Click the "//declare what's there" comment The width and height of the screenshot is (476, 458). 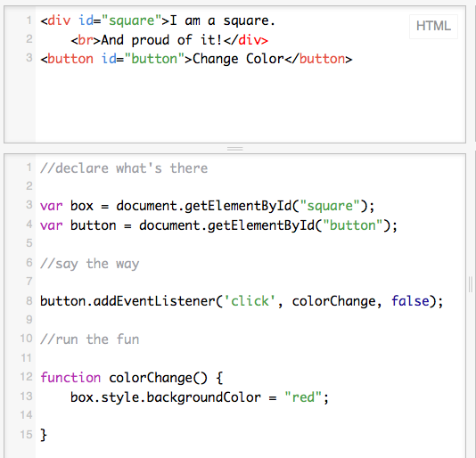(124, 168)
